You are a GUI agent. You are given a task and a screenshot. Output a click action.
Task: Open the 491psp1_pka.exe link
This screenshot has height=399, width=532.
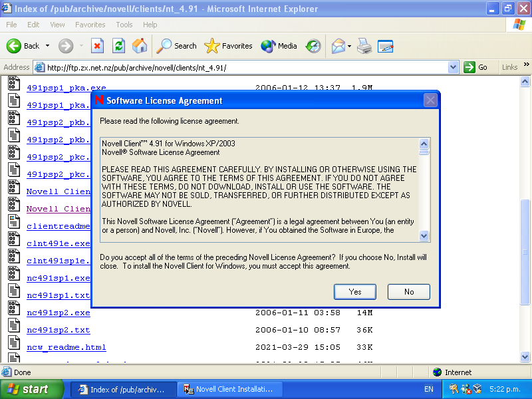click(66, 88)
